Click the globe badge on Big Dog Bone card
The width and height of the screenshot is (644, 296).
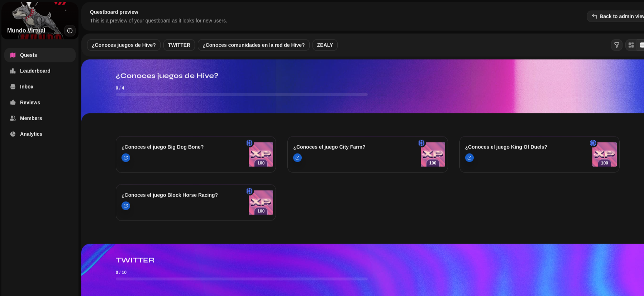click(x=249, y=143)
